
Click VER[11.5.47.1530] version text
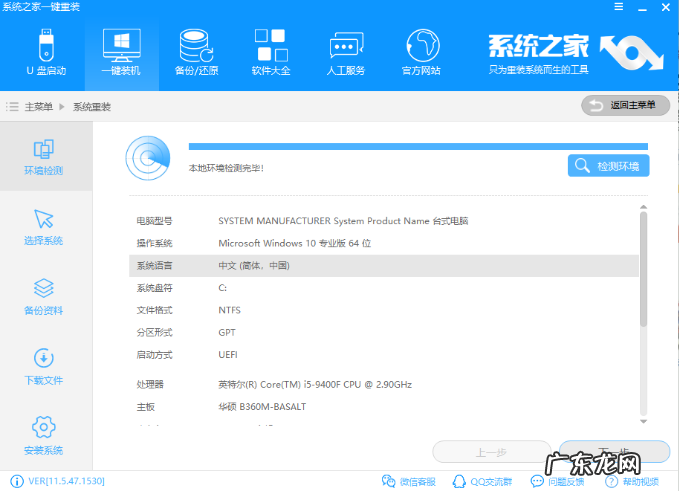point(66,481)
